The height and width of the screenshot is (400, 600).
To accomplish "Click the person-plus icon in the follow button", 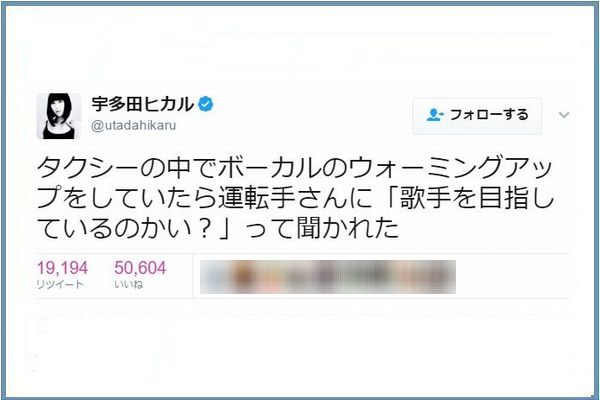I will click(435, 115).
